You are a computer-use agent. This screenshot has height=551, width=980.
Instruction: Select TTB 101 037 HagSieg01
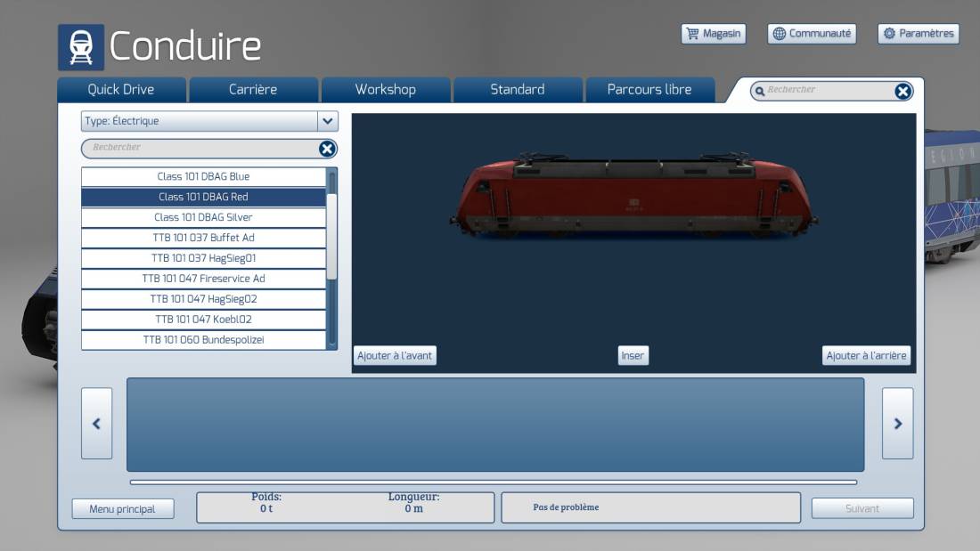(x=203, y=258)
